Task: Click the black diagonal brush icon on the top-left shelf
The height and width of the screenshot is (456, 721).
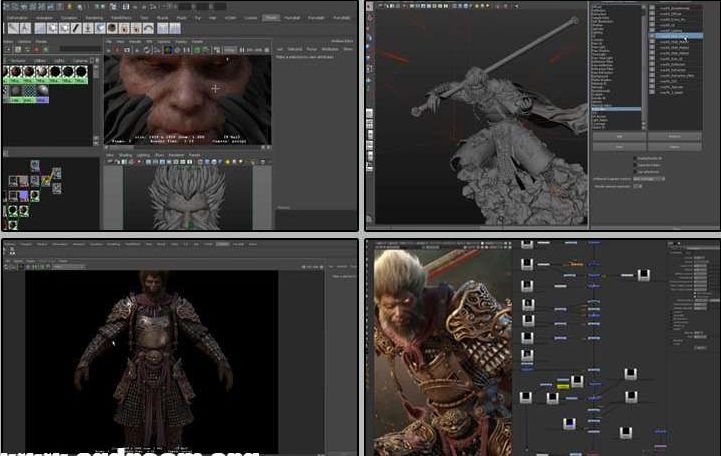Action: 76,28
